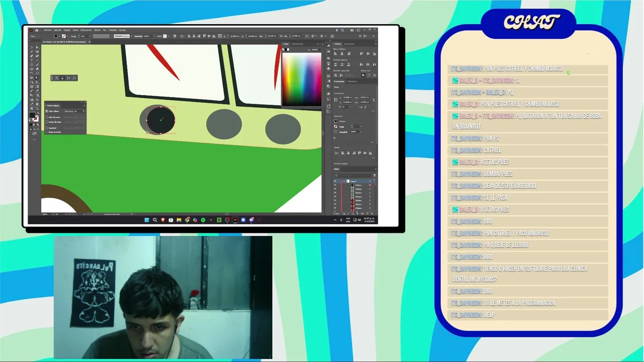Select the Ellipse tool

point(32,65)
